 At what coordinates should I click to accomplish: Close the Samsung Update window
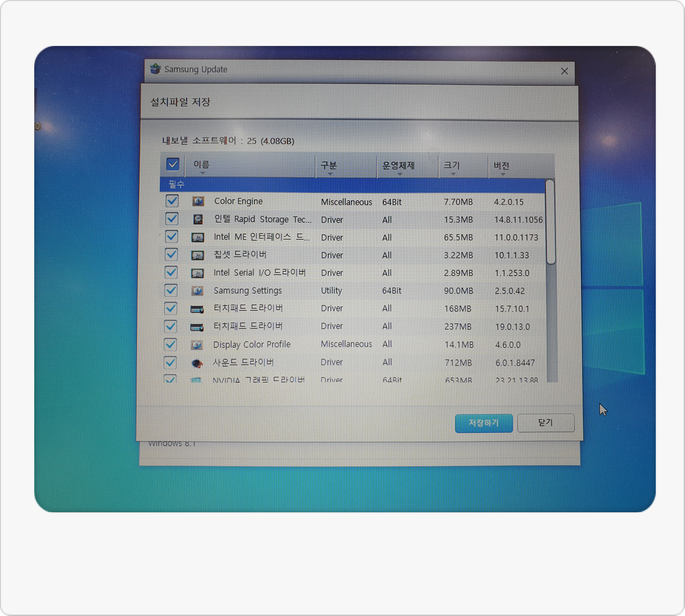point(565,71)
